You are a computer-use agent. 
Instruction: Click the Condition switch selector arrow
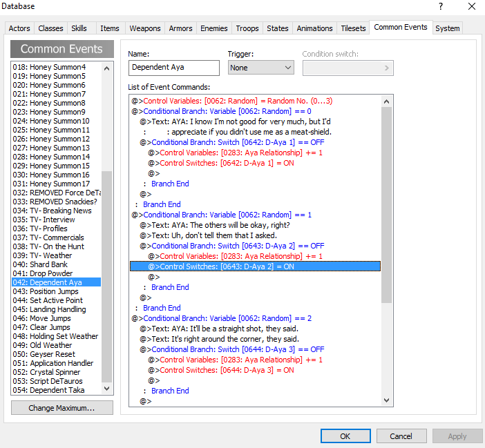coord(386,68)
